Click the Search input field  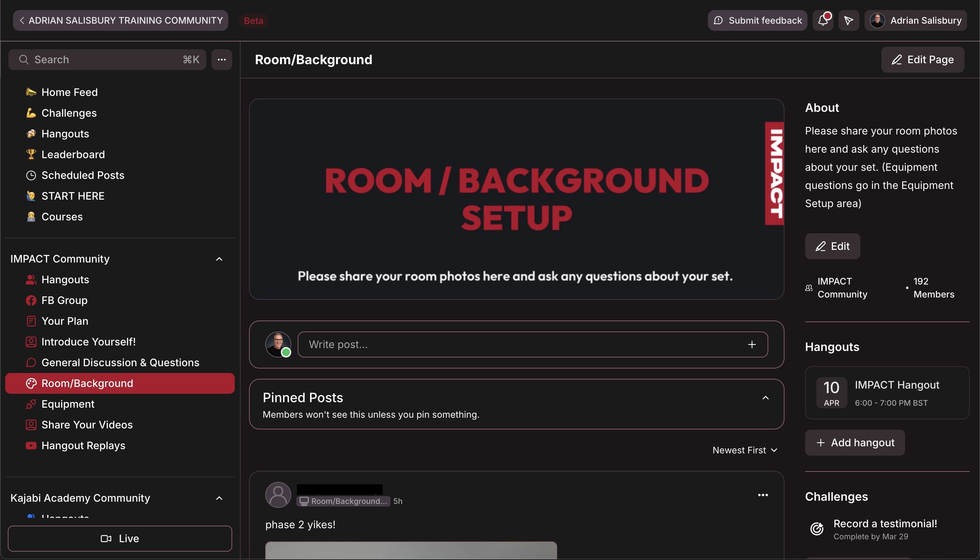click(x=104, y=60)
